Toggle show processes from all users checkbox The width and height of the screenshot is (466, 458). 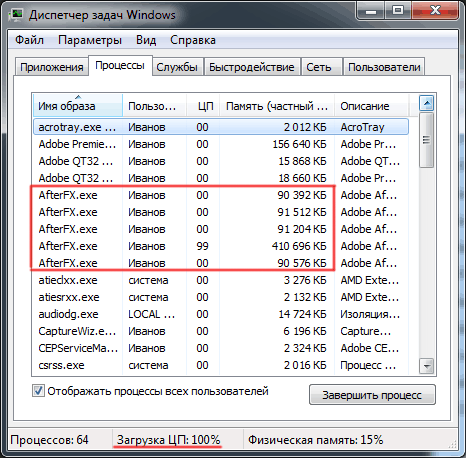pyautogui.click(x=38, y=391)
